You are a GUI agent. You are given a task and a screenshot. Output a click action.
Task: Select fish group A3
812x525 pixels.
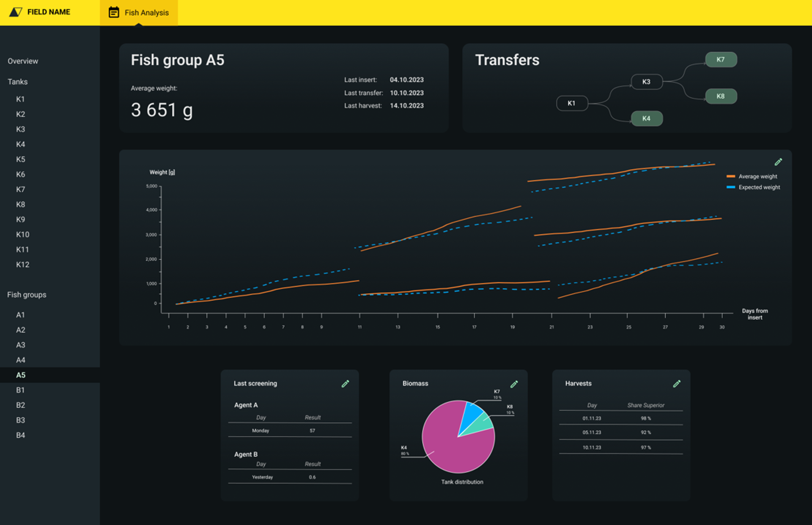click(x=20, y=345)
